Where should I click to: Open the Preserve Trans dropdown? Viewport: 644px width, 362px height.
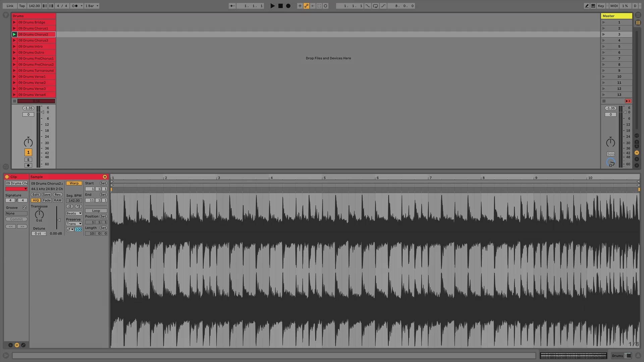[x=74, y=224]
